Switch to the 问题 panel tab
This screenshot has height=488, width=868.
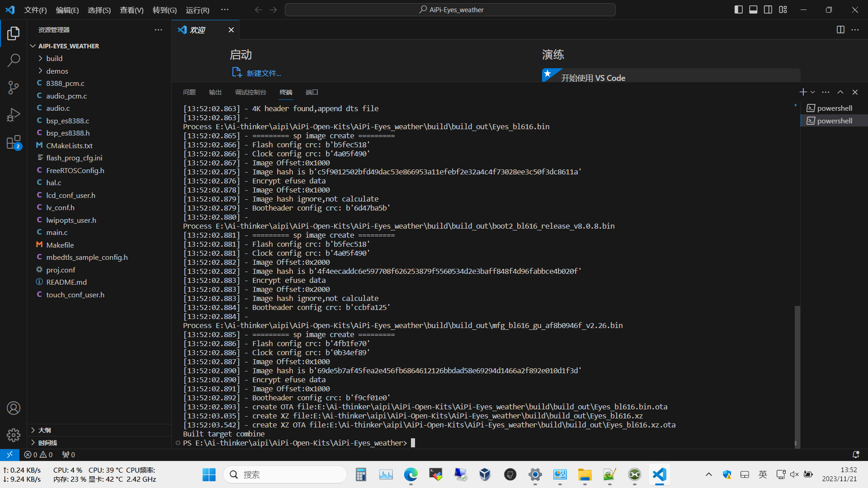click(189, 92)
